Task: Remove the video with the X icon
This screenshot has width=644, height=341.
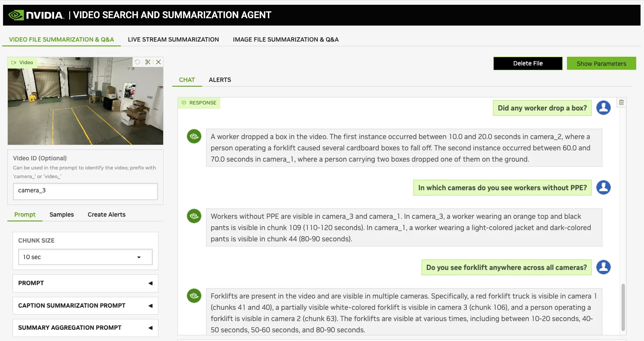Action: coord(158,62)
